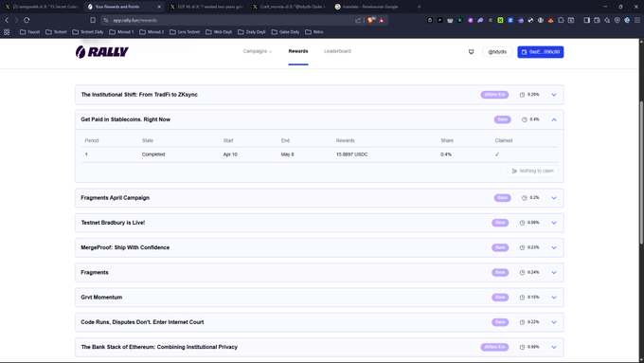Click the May 8 end date
The image size is (644, 363).
pyautogui.click(x=287, y=154)
